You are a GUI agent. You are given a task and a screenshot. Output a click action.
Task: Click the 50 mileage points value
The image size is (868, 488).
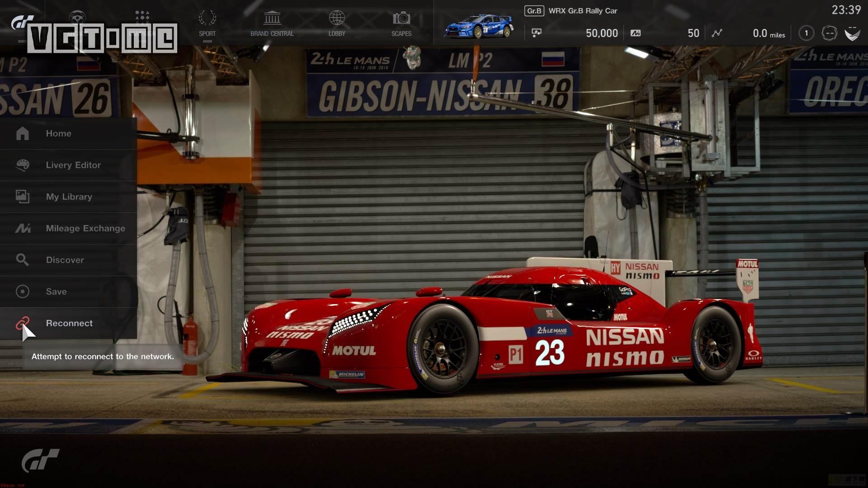click(x=693, y=33)
